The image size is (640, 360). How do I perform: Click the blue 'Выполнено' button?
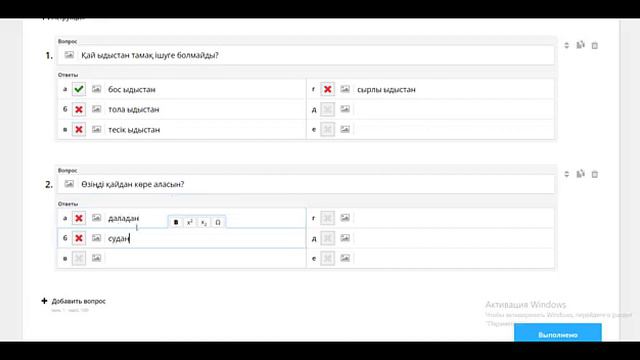pyautogui.click(x=558, y=333)
